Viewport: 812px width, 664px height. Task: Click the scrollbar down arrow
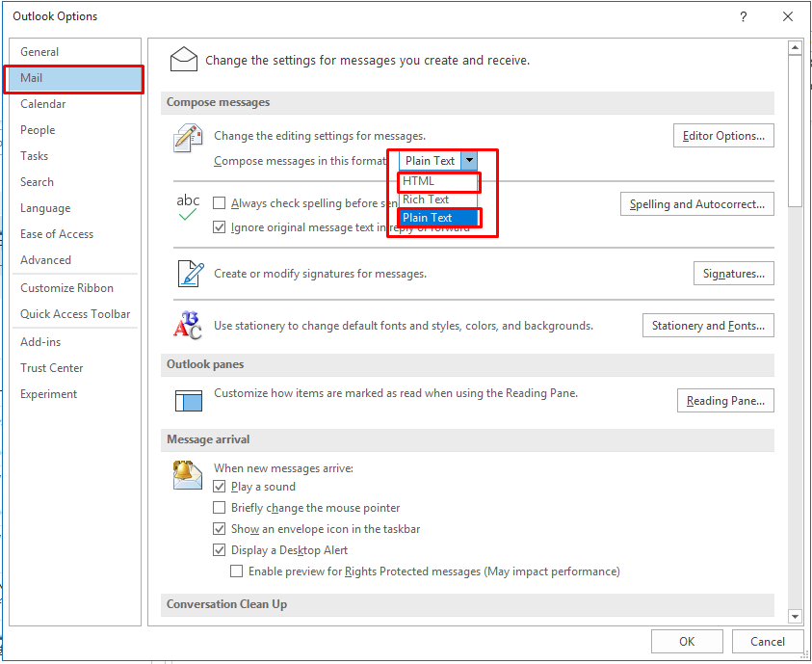pos(795,616)
